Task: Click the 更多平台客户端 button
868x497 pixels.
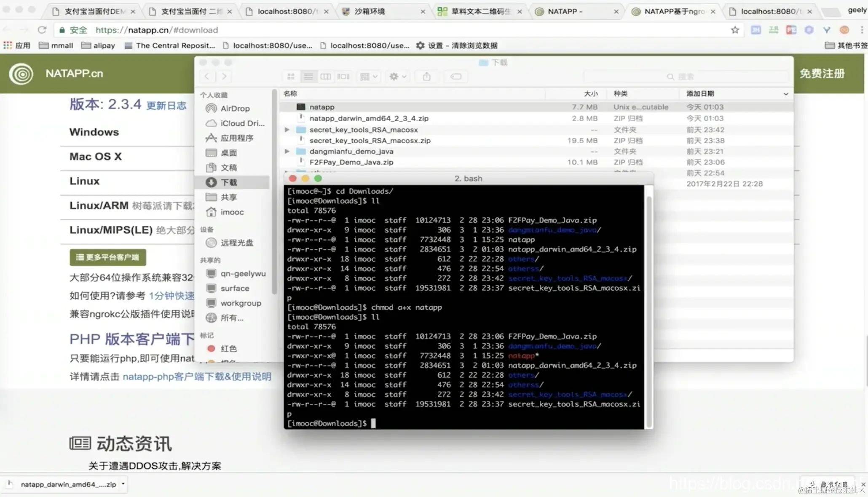Action: [x=108, y=257]
